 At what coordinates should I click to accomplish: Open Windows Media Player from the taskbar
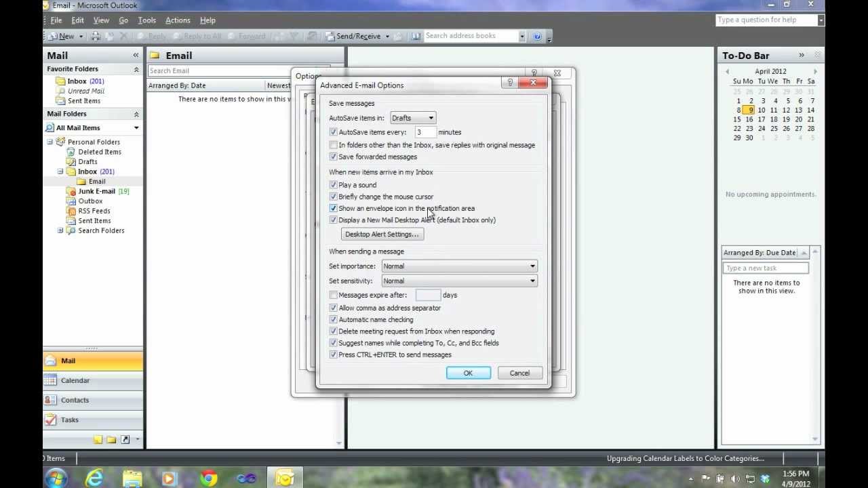(x=170, y=478)
